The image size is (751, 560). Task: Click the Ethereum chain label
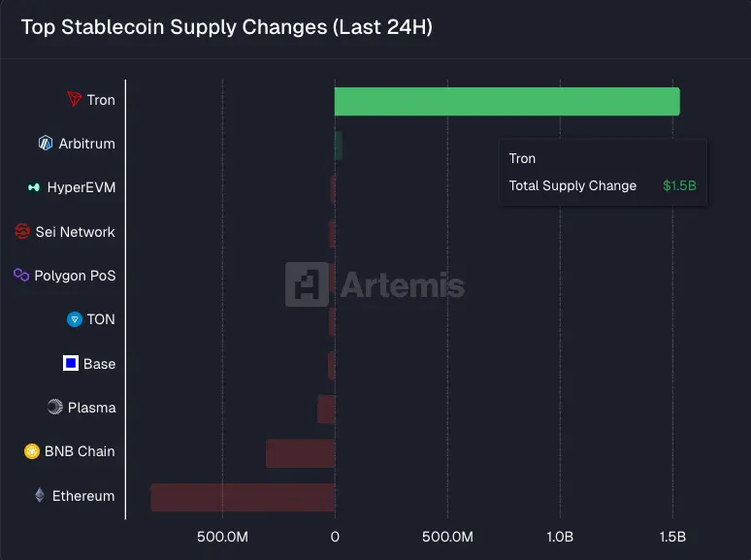click(83, 496)
